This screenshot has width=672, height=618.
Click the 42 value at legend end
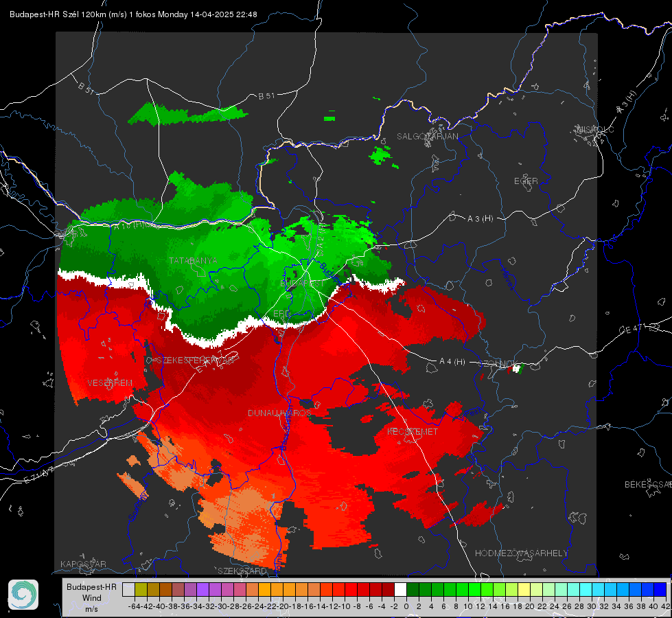pyautogui.click(x=666, y=606)
